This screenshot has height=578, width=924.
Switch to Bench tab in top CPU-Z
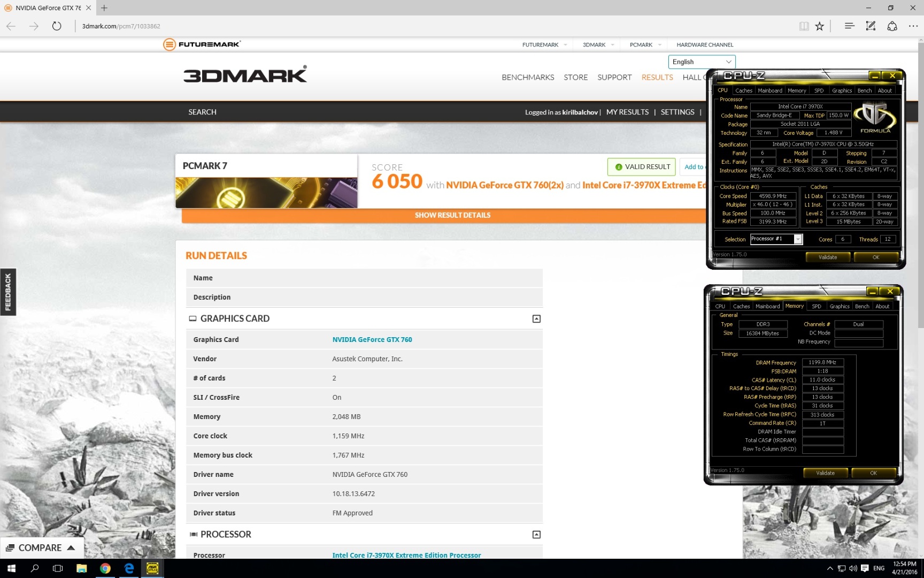[x=865, y=91]
